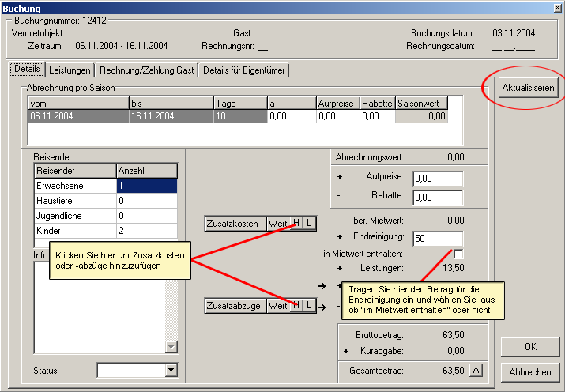Close the Buchung dialog window

coord(556,8)
